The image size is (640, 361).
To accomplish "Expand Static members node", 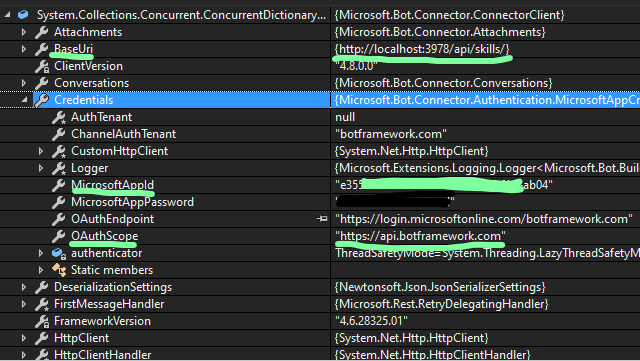I will [41, 270].
